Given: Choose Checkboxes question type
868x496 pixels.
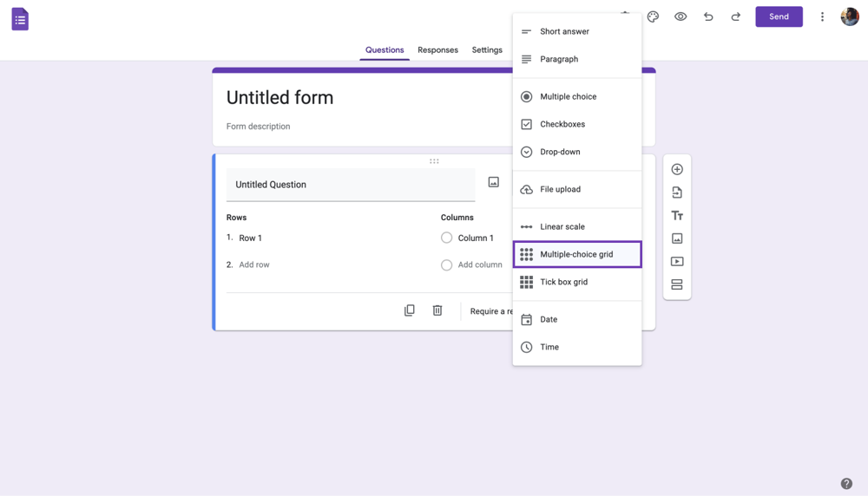Looking at the screenshot, I should [x=577, y=124].
